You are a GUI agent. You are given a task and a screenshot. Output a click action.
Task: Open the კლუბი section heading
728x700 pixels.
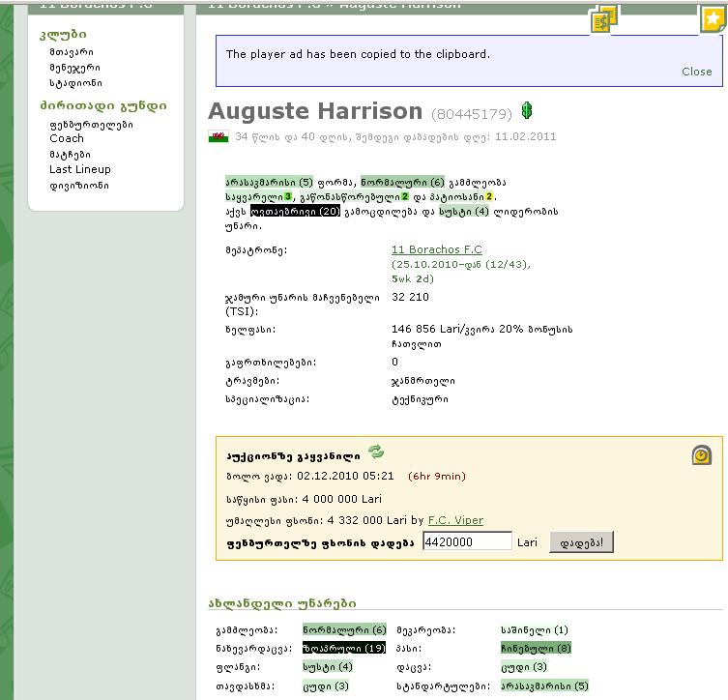63,35
